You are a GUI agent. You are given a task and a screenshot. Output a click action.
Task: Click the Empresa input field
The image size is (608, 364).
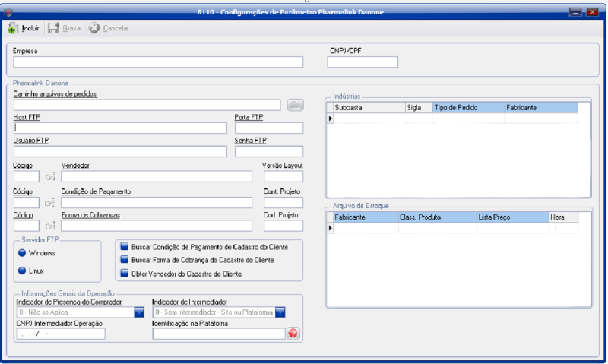point(158,62)
